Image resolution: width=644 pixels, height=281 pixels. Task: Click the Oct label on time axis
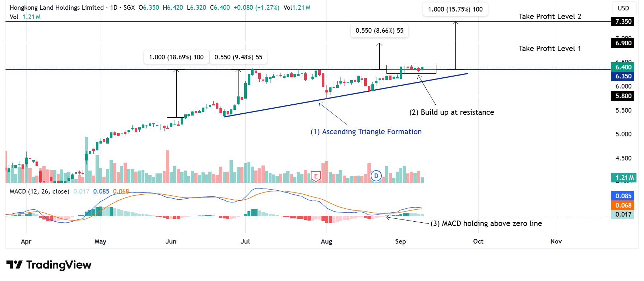click(x=478, y=241)
